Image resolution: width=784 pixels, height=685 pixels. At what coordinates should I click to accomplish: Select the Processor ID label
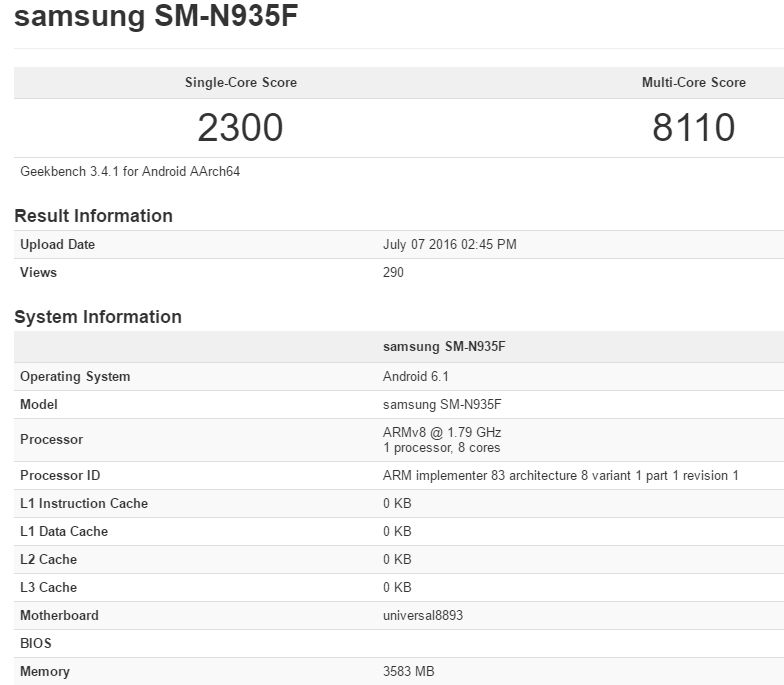(60, 476)
